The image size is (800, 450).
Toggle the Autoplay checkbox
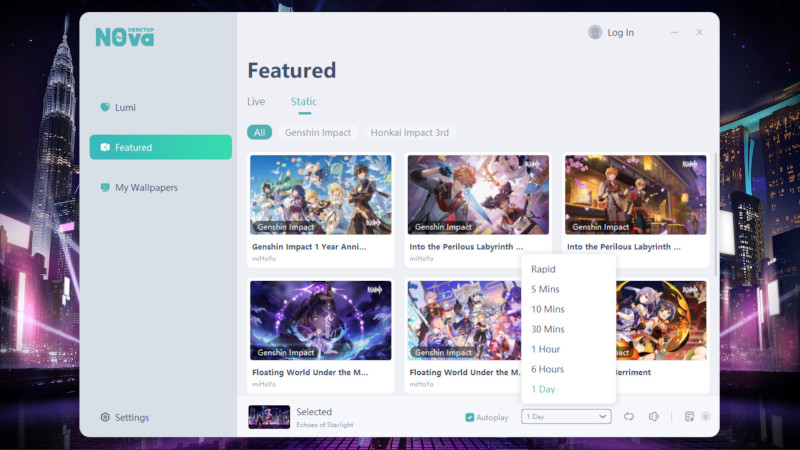[469, 417]
